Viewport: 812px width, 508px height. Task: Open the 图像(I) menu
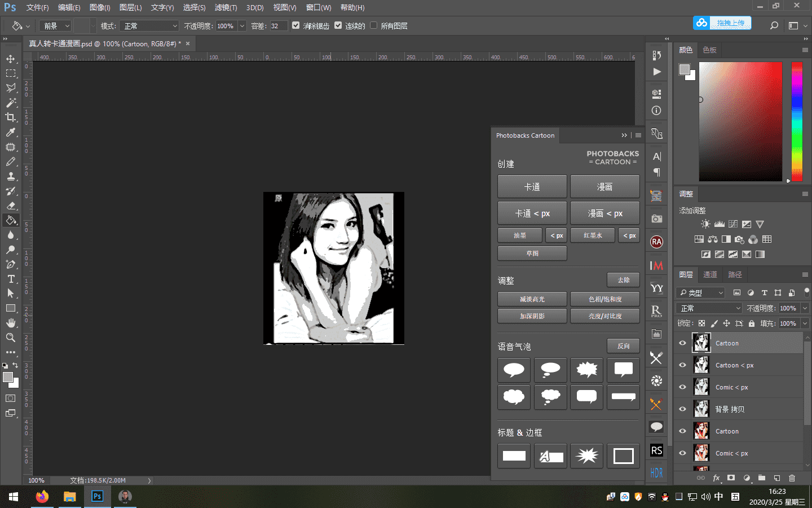[x=100, y=7]
